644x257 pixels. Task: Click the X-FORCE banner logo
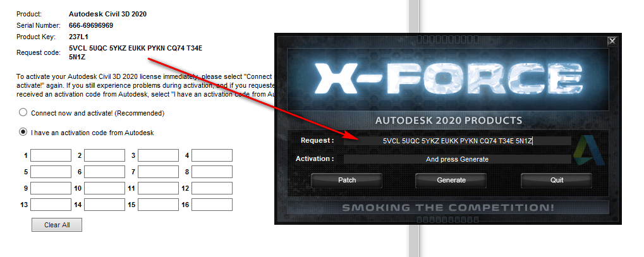point(447,80)
